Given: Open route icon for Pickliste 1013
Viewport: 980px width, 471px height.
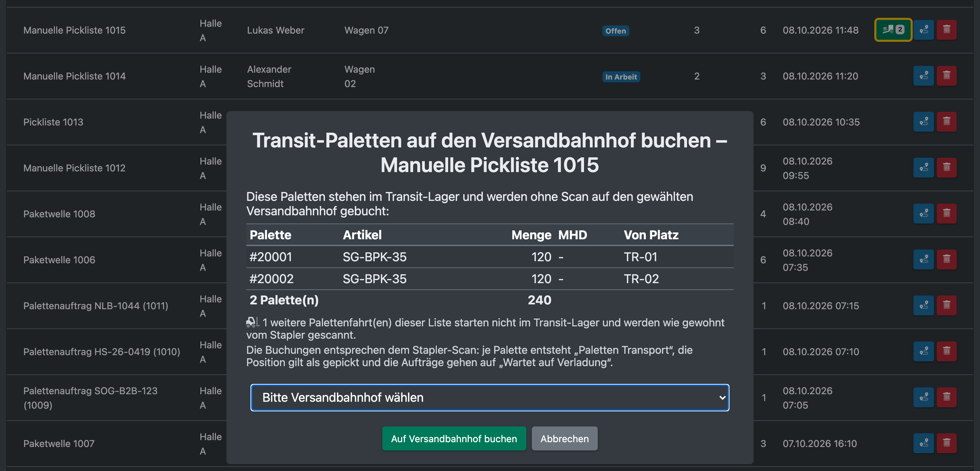Looking at the screenshot, I should [x=924, y=122].
